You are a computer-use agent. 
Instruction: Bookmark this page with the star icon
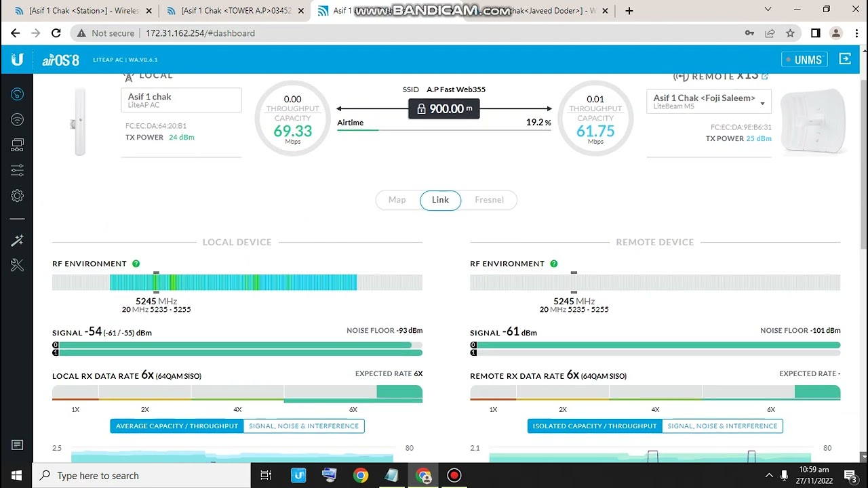pyautogui.click(x=790, y=33)
